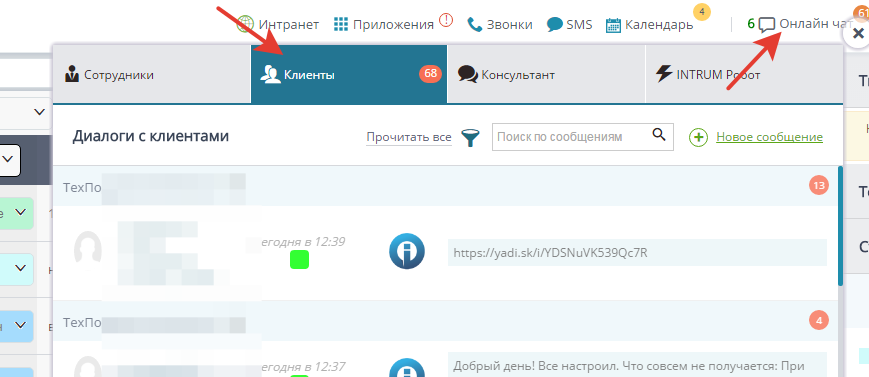Open the white outlined chevron dropdown on dark bar

pos(9,160)
